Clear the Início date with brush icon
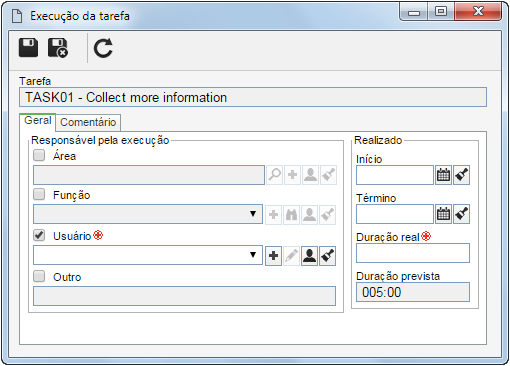The width and height of the screenshot is (510, 366). 461,175
